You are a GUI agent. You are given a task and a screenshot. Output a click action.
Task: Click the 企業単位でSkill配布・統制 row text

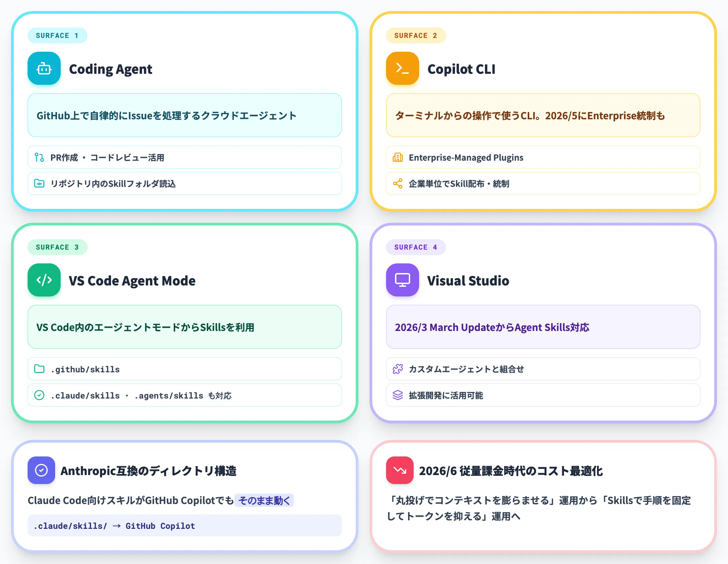tap(459, 184)
